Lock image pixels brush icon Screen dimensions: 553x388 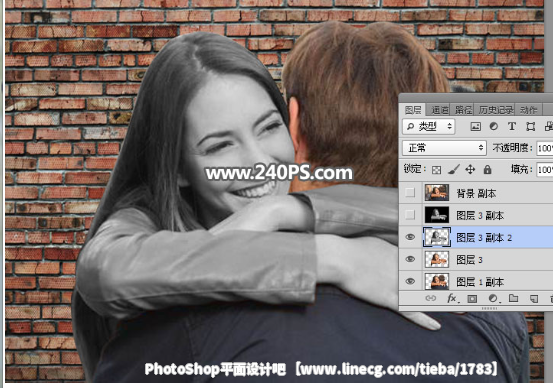click(x=453, y=170)
